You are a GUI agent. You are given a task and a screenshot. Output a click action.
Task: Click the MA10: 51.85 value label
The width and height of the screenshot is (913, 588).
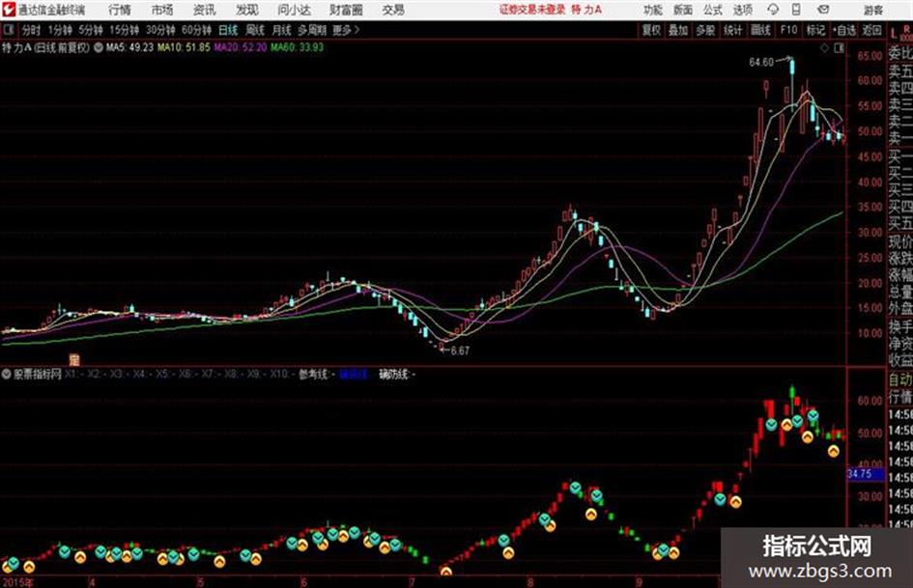184,47
